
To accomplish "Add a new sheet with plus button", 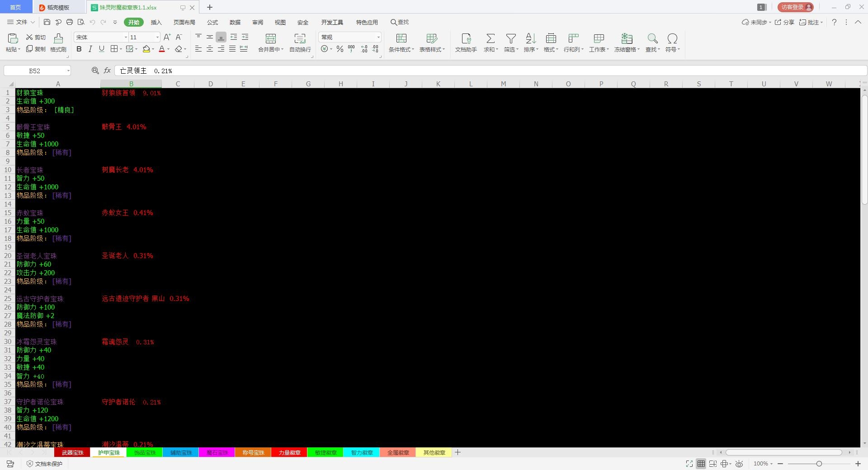I will pos(458,452).
